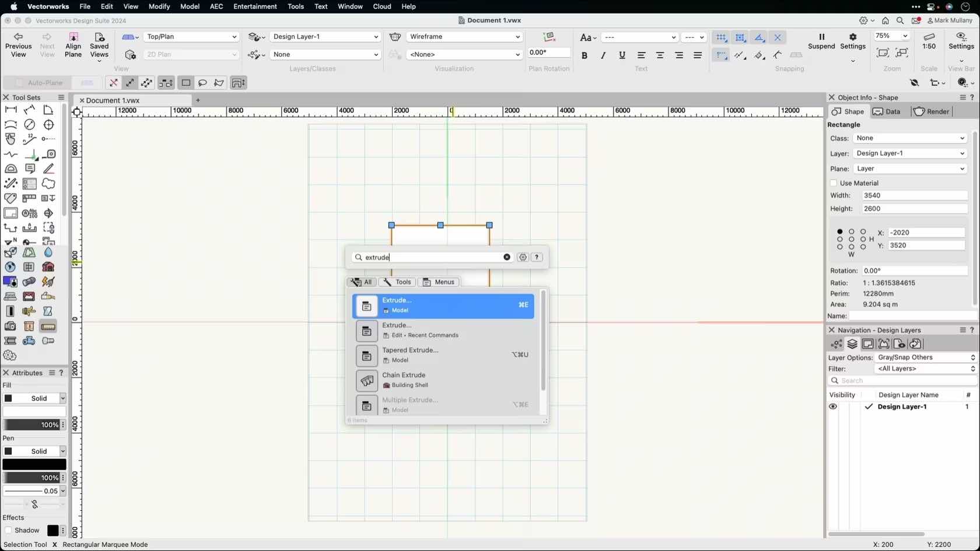Filter search results by Tools
Viewport: 980px width, 551px height.
[397, 282]
